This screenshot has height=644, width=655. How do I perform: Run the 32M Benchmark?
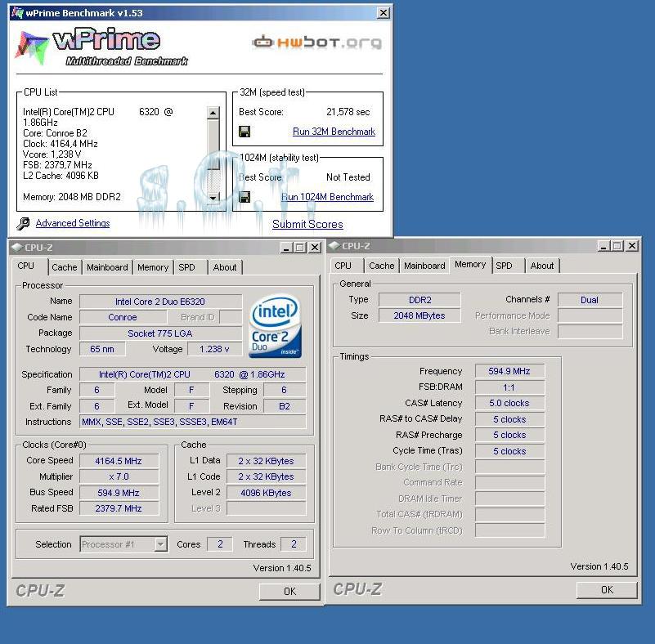[334, 132]
